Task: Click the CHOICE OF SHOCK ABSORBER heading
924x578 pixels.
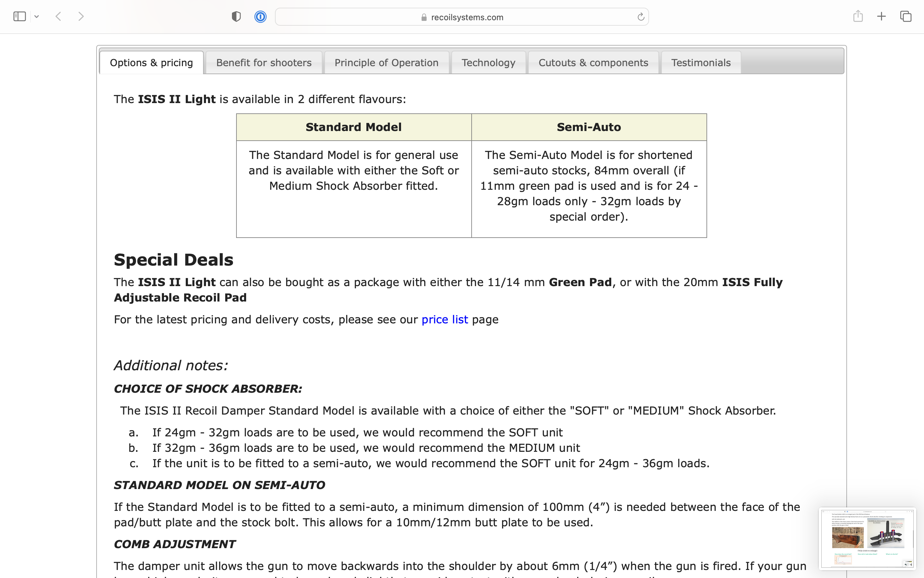Action: pyautogui.click(x=208, y=389)
